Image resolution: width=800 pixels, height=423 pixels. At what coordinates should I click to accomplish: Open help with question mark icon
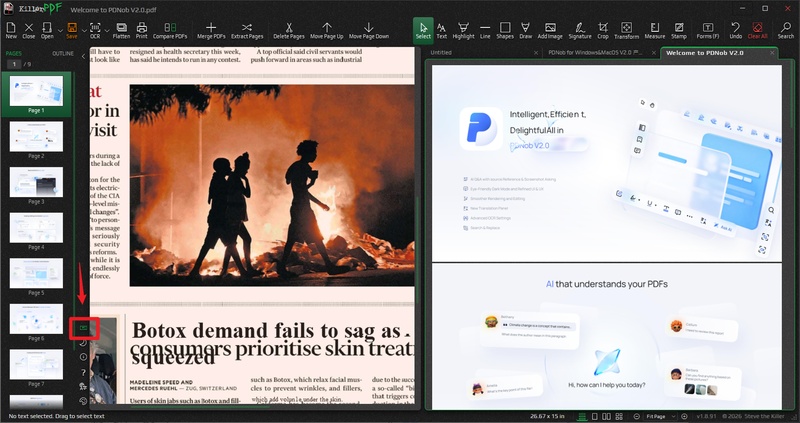[84, 372]
